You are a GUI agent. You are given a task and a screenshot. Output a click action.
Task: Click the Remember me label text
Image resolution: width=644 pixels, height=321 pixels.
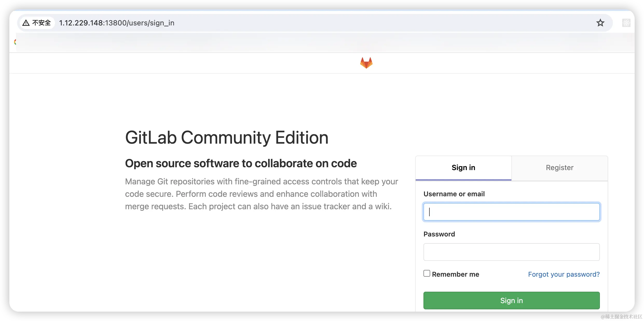click(x=455, y=274)
